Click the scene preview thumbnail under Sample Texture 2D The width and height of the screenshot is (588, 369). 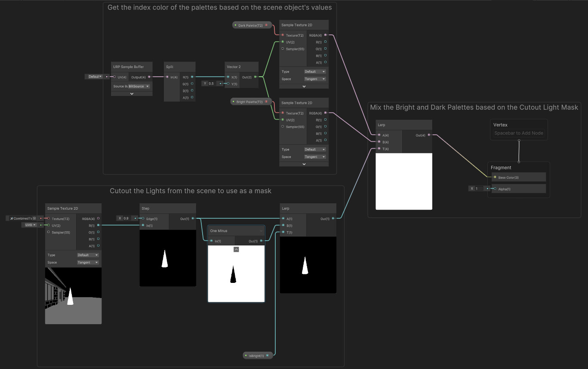[x=73, y=295]
